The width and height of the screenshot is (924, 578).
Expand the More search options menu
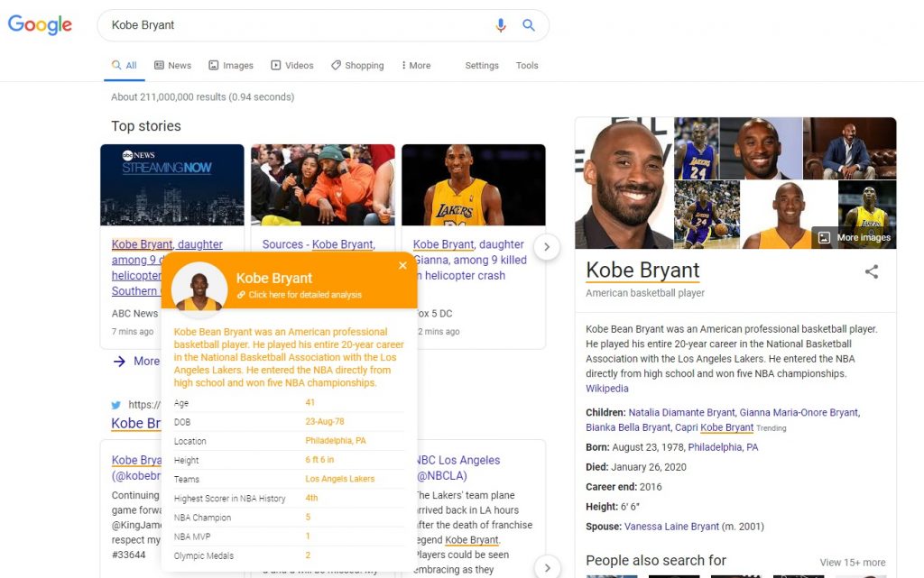coord(416,65)
